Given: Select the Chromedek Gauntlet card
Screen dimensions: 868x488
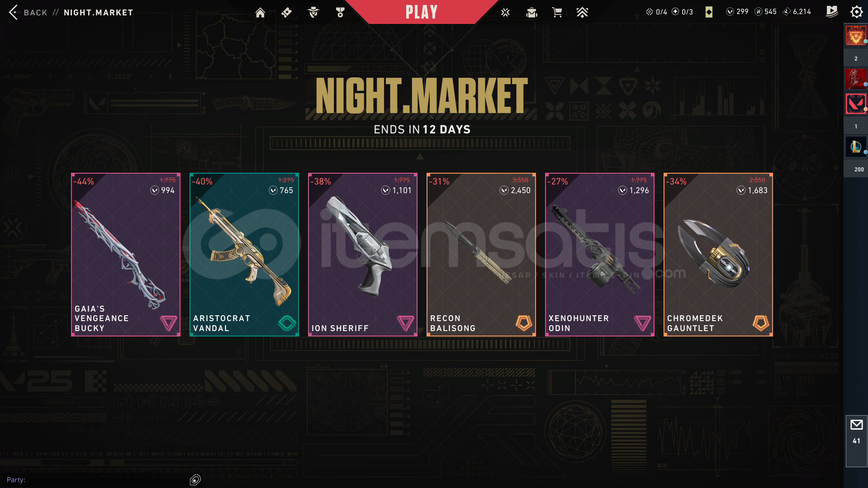Looking at the screenshot, I should (718, 255).
